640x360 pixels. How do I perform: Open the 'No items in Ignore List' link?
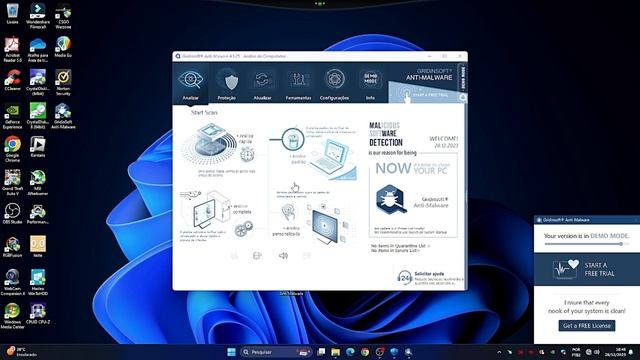coord(395,251)
